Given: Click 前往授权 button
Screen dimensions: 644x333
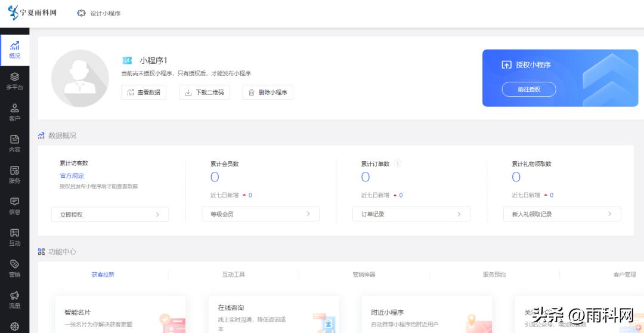Looking at the screenshot, I should 529,89.
